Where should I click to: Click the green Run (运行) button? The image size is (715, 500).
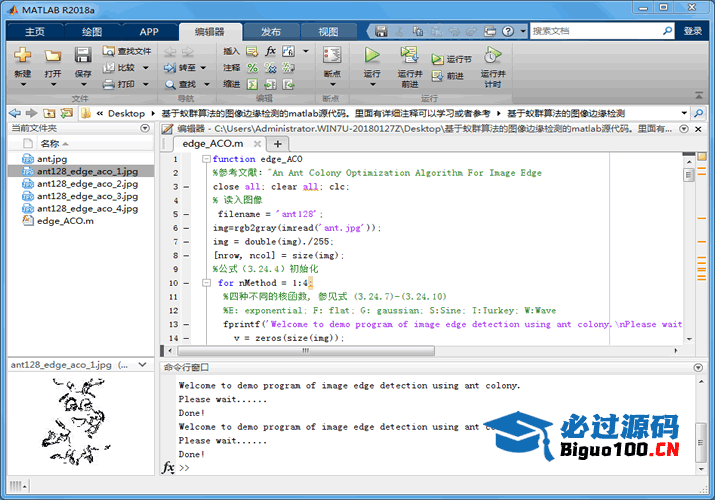[372, 55]
